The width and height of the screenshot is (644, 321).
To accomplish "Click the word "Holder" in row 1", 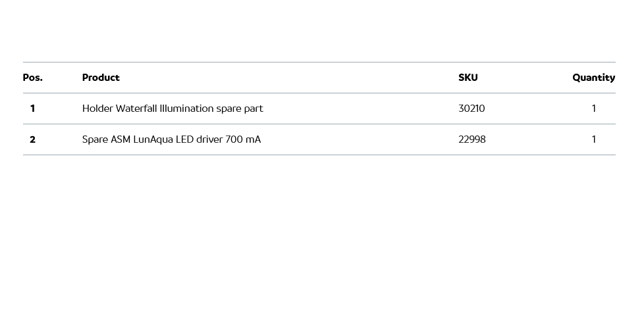I will click(97, 109).
